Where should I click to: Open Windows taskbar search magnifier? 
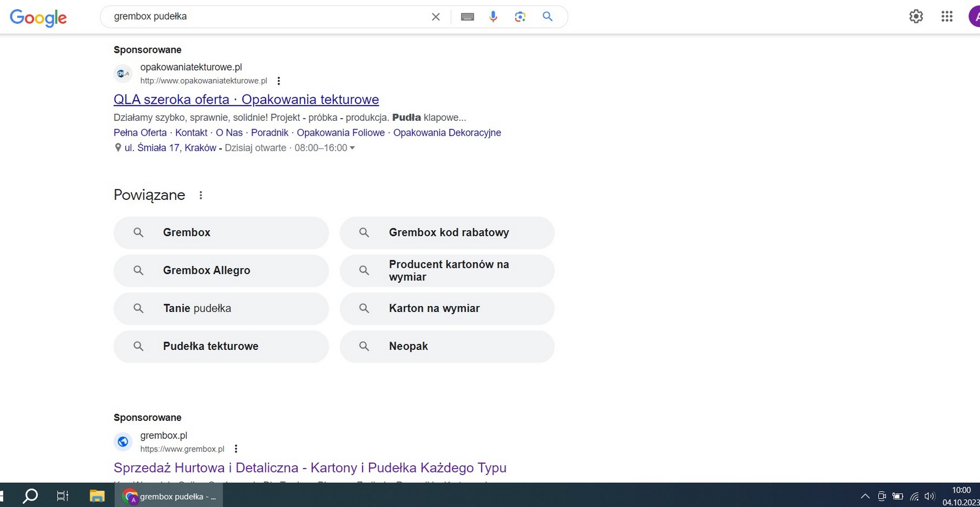[x=30, y=496]
